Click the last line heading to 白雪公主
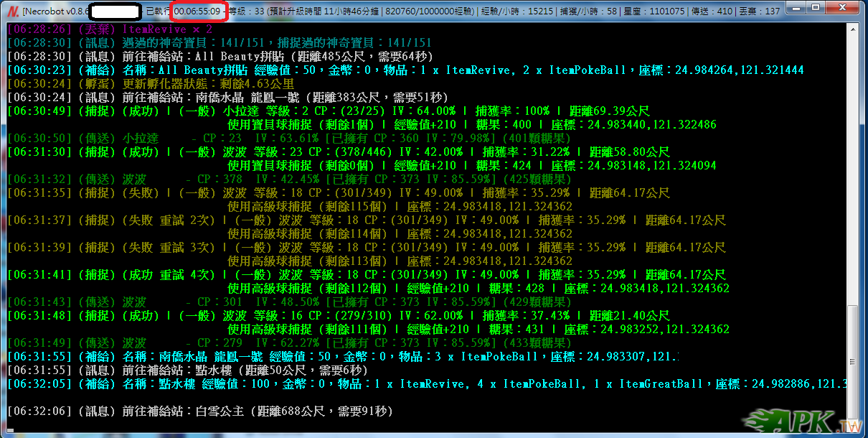 point(199,411)
